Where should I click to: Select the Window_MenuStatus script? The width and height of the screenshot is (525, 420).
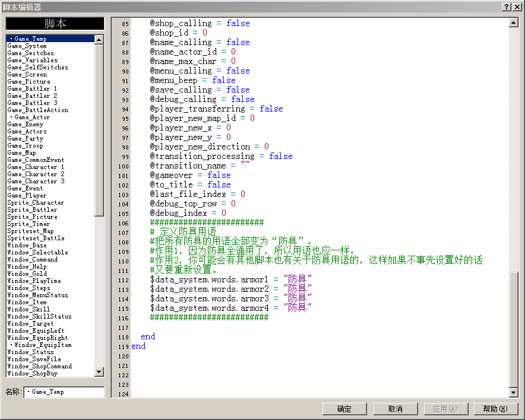(x=50, y=295)
